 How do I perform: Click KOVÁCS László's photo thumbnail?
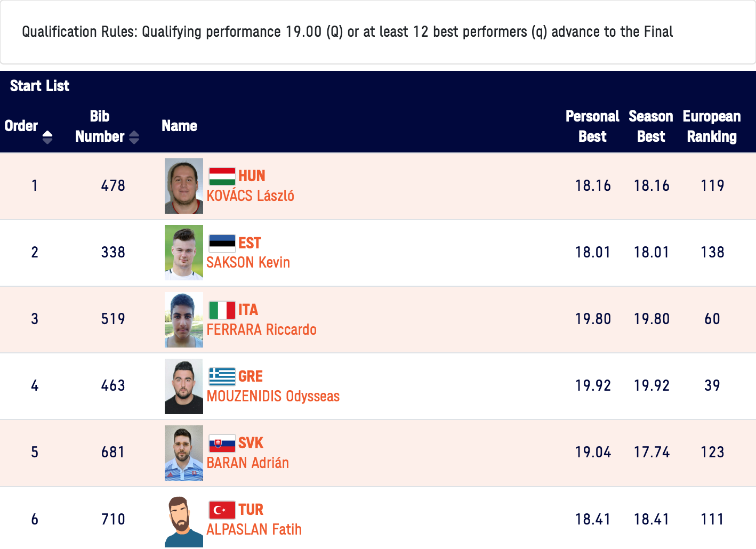point(184,186)
